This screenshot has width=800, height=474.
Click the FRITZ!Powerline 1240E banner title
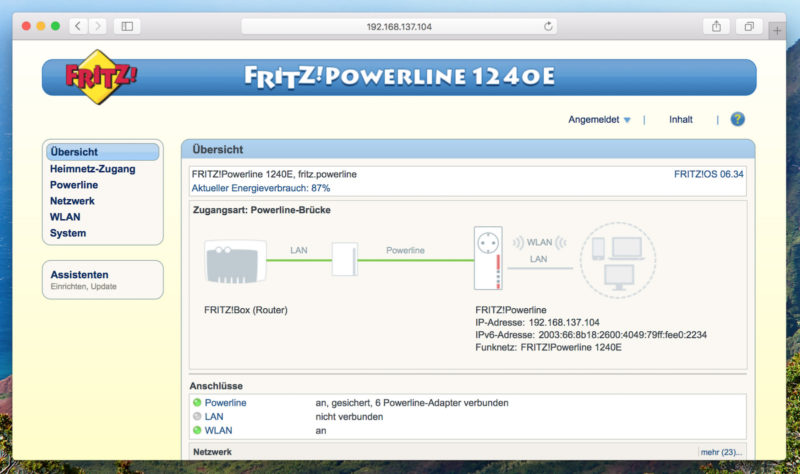399,77
